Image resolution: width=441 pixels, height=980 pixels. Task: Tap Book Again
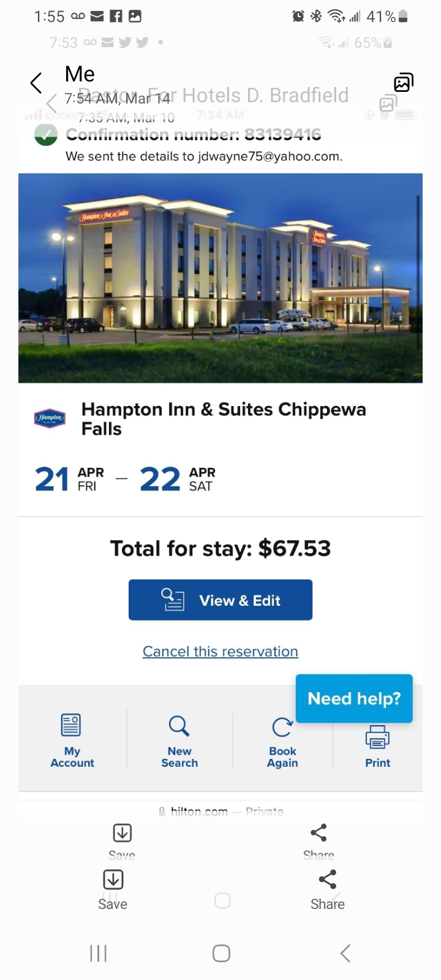tap(282, 741)
